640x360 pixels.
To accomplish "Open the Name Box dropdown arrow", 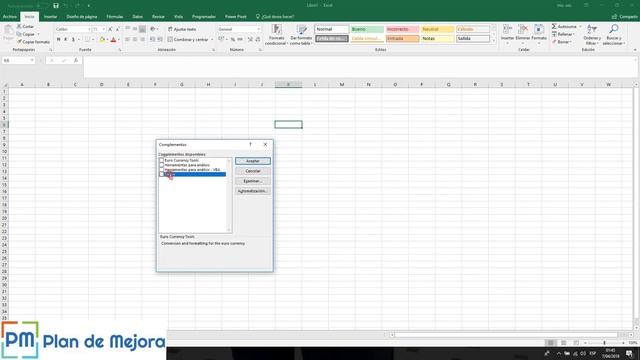I will (32, 60).
